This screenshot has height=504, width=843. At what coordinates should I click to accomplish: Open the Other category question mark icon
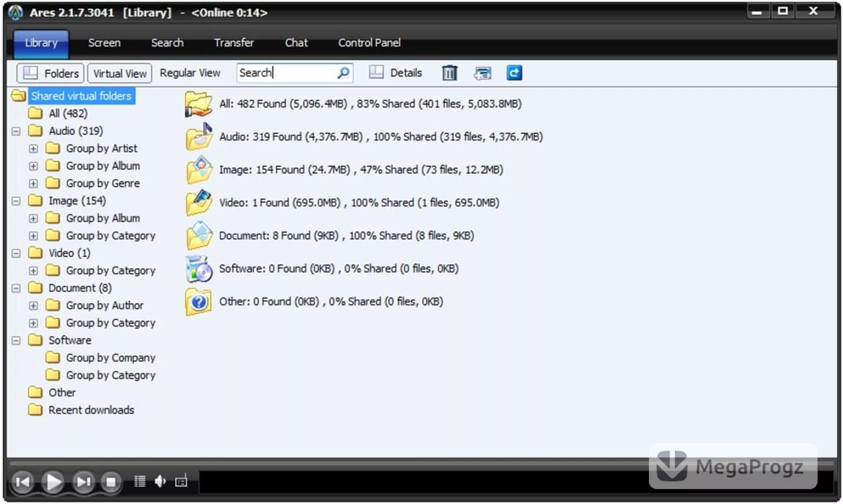click(199, 302)
